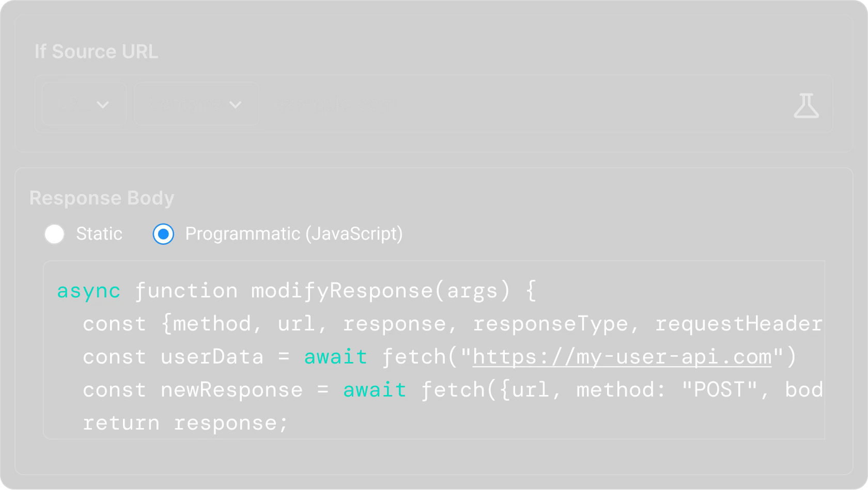Focus the example.com source URL field

(517, 104)
